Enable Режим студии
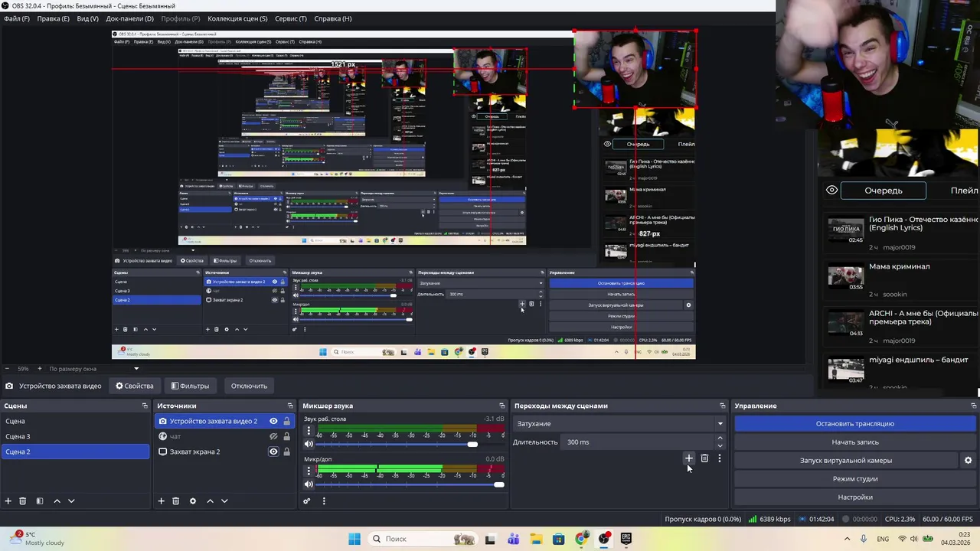The width and height of the screenshot is (980, 551). tap(854, 479)
